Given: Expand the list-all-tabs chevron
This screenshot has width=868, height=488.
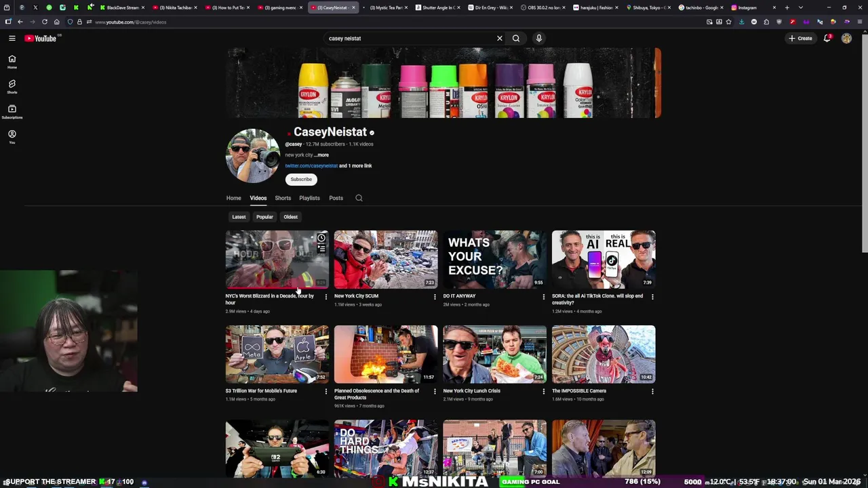Looking at the screenshot, I should point(801,7).
